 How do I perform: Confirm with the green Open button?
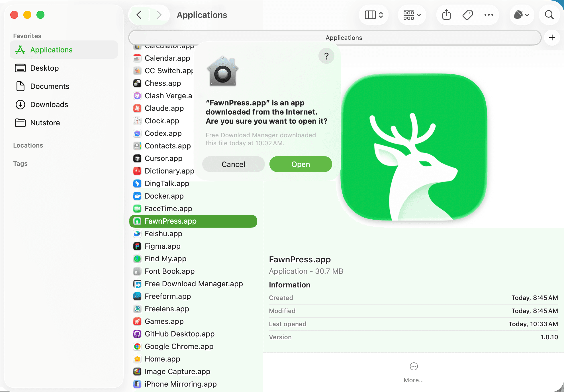(301, 164)
